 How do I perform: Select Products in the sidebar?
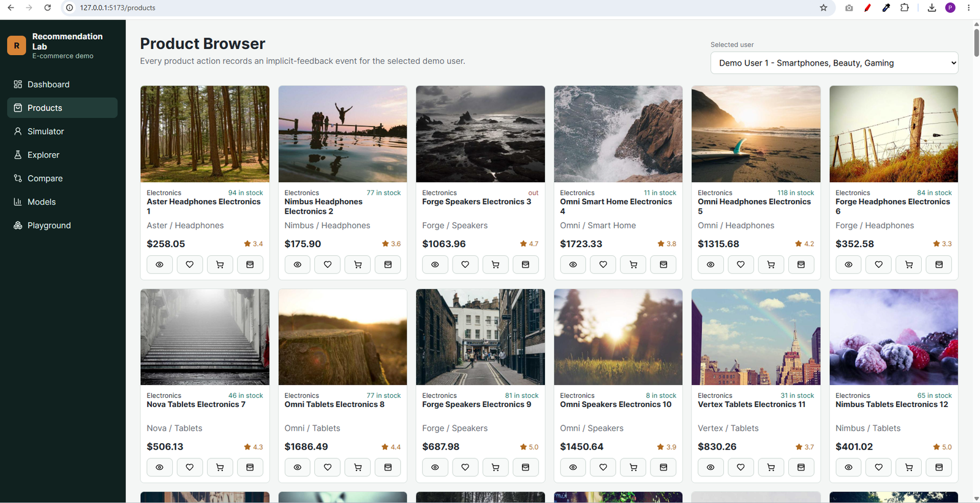tap(62, 108)
